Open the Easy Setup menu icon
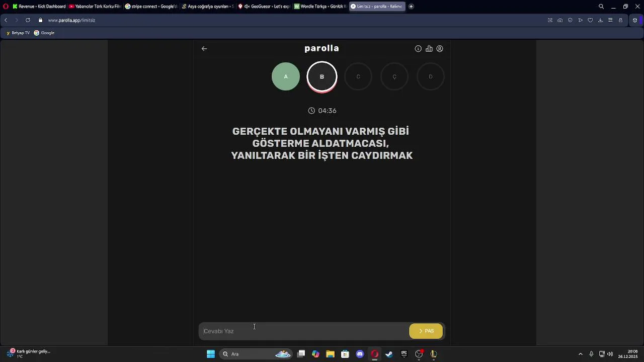The image size is (644, 362). click(610, 20)
